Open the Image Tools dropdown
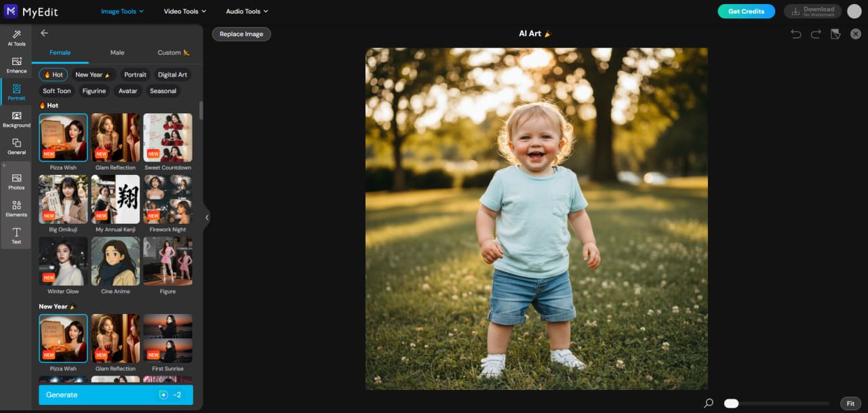Viewport: 868px width, 413px height. click(x=123, y=12)
